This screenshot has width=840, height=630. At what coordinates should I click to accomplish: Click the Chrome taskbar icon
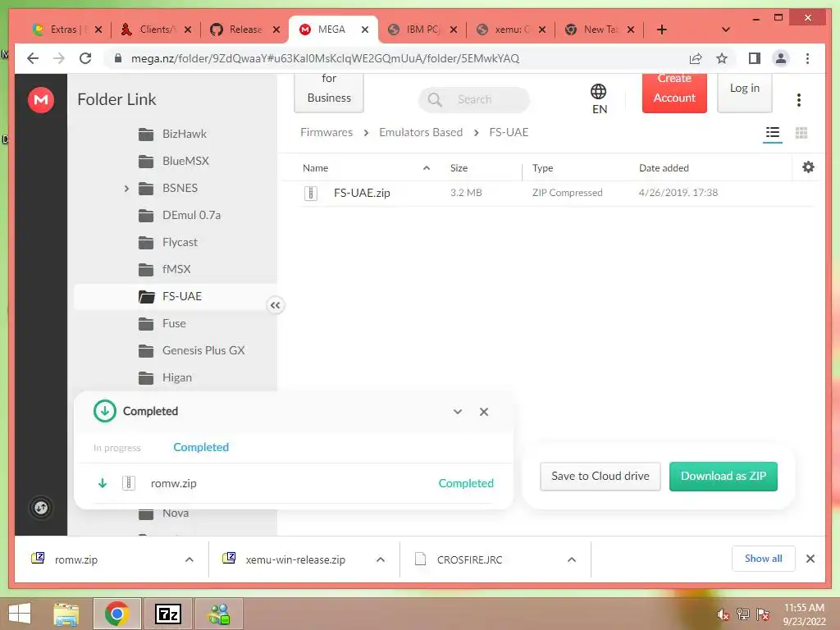pos(116,614)
